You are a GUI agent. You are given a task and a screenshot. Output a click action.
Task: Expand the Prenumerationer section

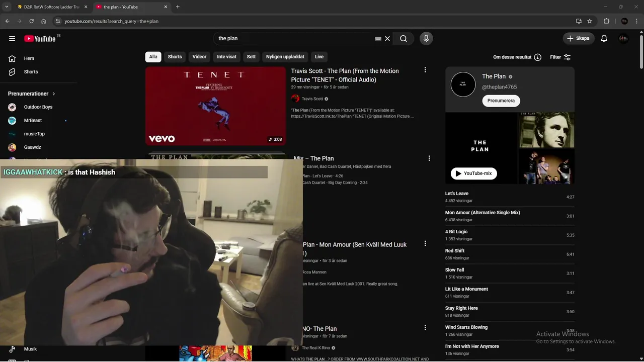(32, 94)
